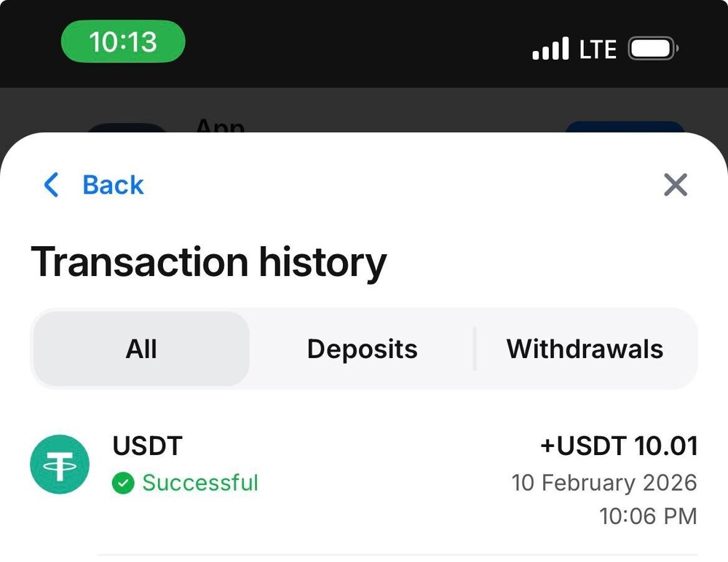Tap the Back chevron arrow

(51, 185)
